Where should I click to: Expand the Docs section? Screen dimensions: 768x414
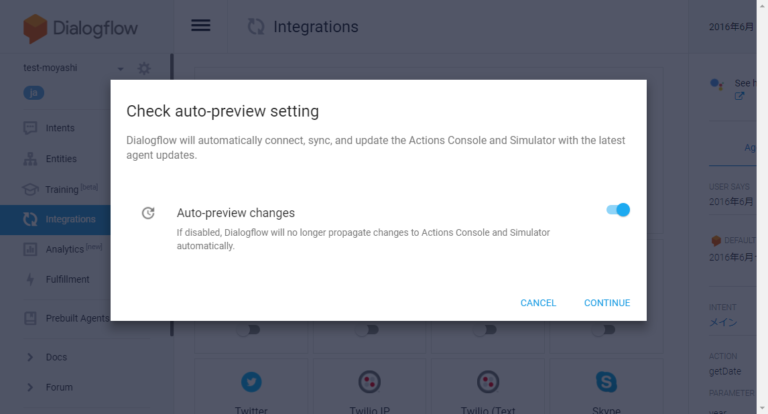[30, 357]
